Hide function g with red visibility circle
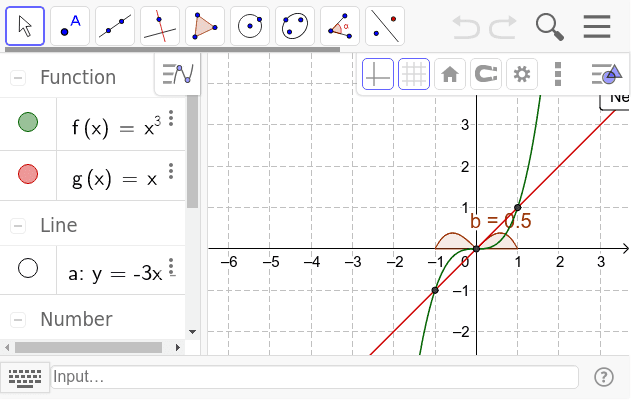The height and width of the screenshot is (400, 631). pos(28,174)
